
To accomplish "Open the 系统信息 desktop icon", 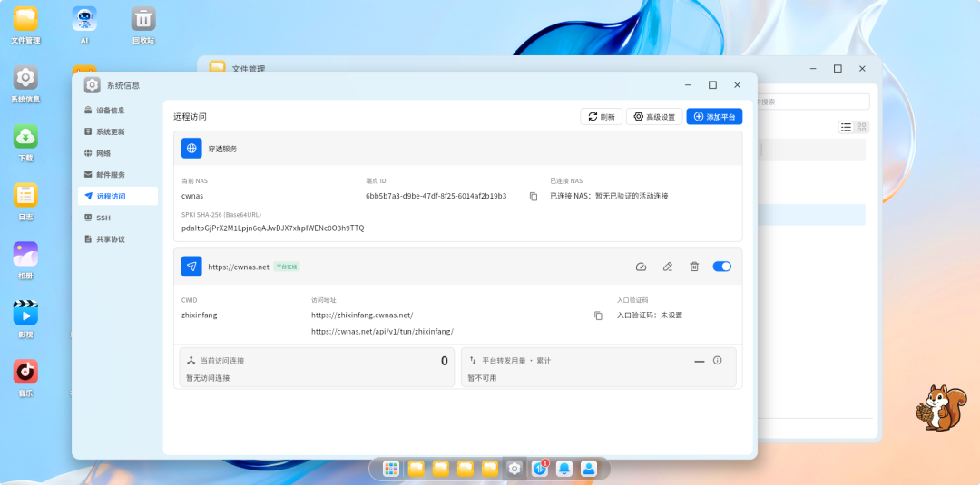I will pyautogui.click(x=25, y=84).
